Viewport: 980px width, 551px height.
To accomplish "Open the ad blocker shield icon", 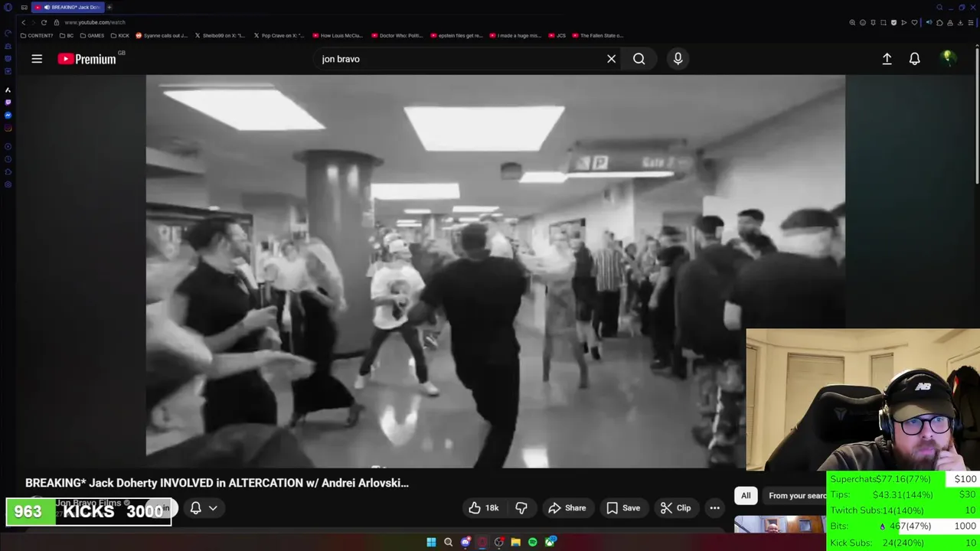I will tap(893, 23).
